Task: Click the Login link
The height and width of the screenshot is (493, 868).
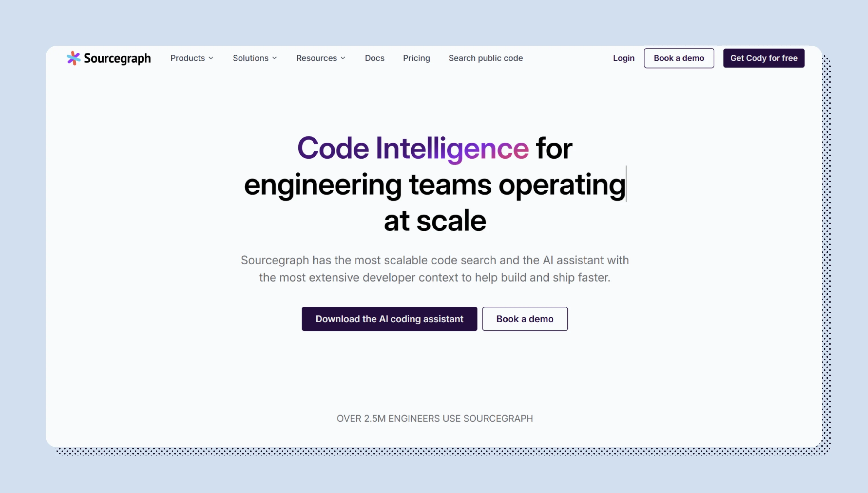Action: tap(623, 58)
